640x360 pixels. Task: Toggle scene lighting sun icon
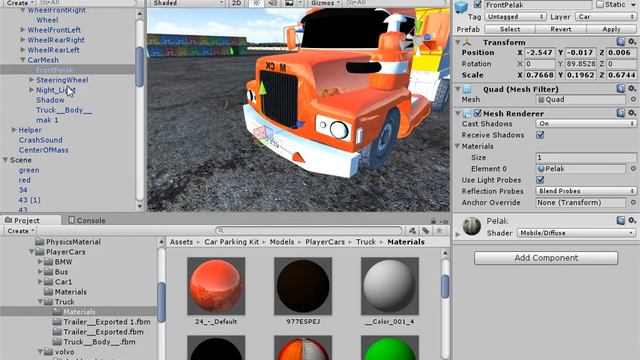point(256,3)
